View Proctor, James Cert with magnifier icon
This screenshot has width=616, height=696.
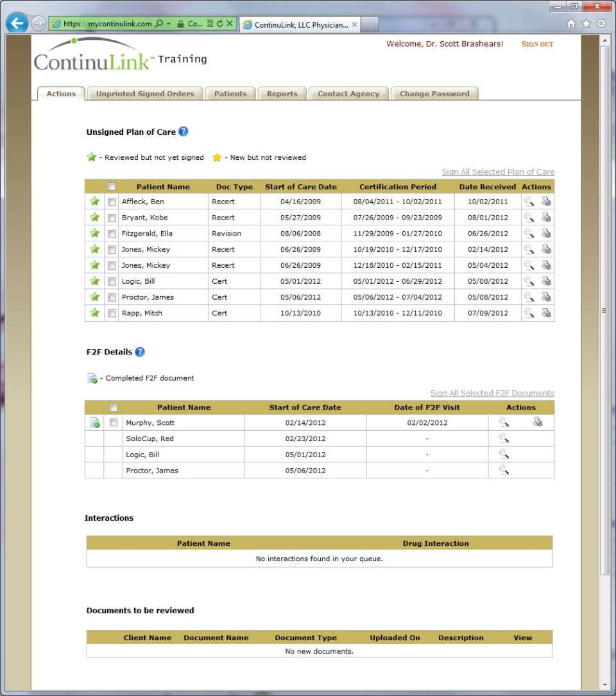(x=529, y=297)
